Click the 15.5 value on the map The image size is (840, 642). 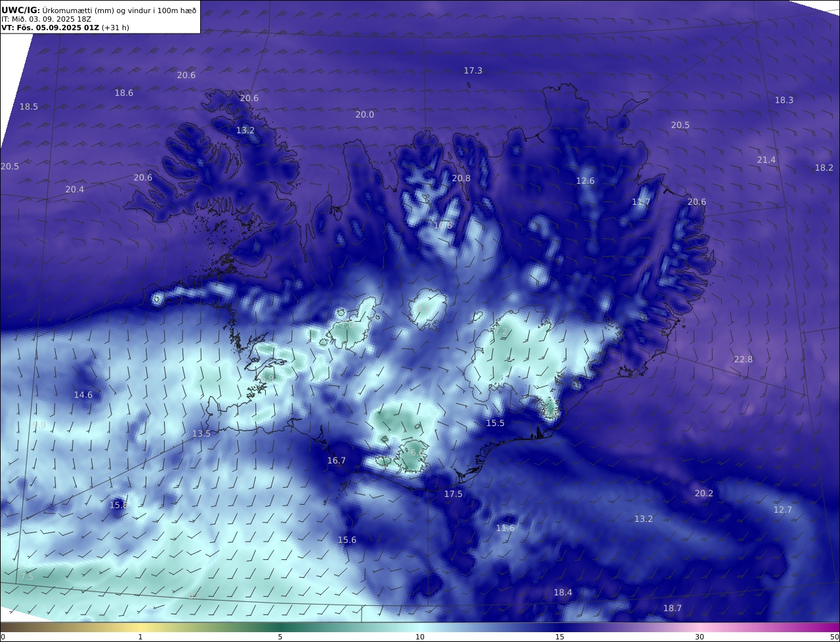click(495, 423)
